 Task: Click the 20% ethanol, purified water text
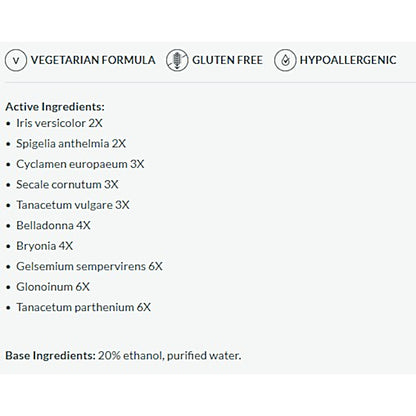pos(169,355)
